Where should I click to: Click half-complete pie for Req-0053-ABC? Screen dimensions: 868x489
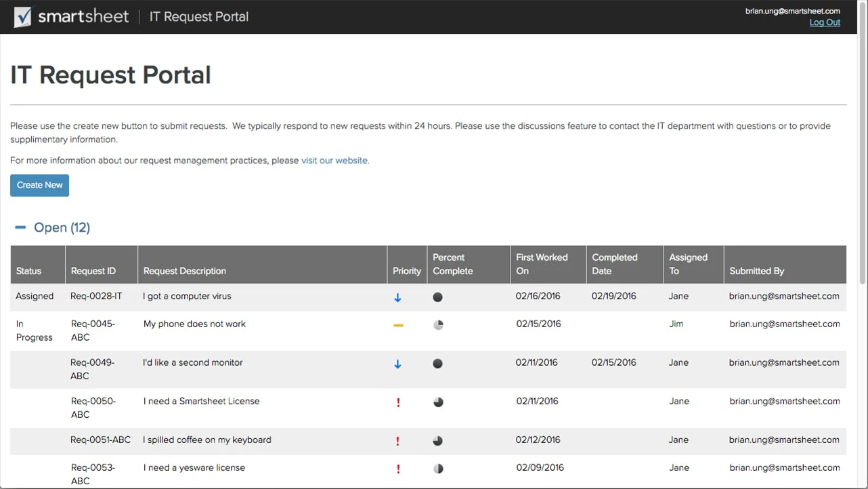[x=438, y=468]
